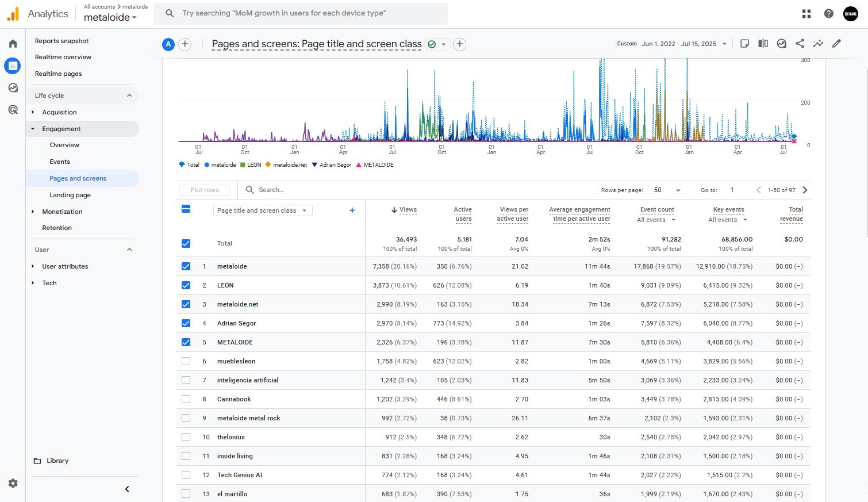Click the Go to page number field
This screenshot has width=868, height=502.
(732, 190)
